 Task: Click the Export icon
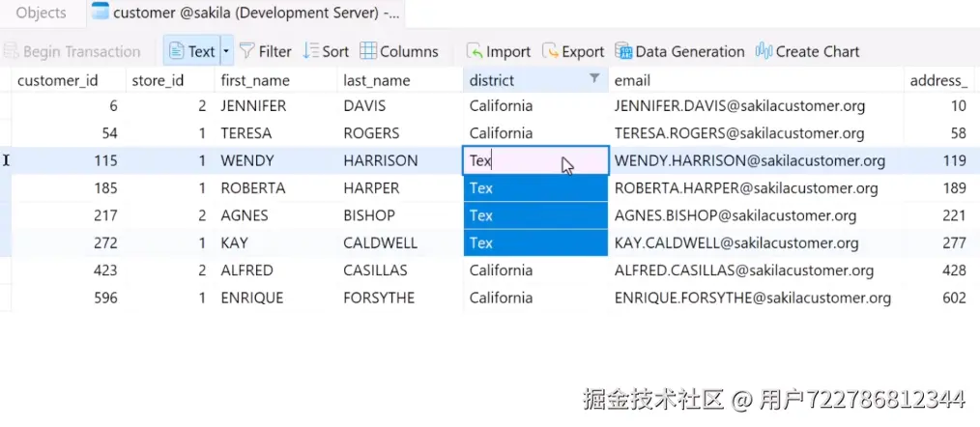[550, 51]
